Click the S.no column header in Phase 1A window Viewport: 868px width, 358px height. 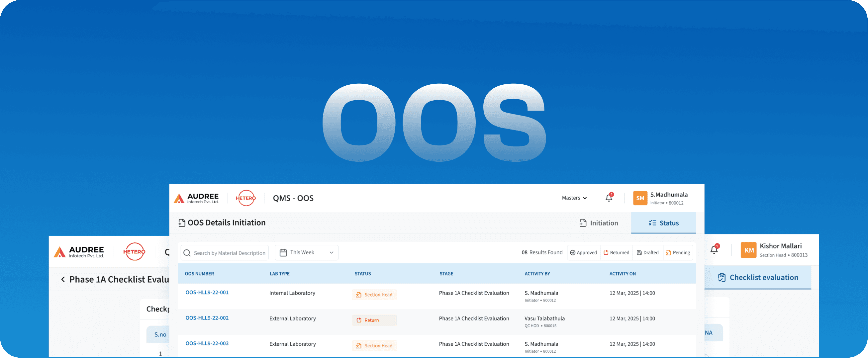coord(160,334)
